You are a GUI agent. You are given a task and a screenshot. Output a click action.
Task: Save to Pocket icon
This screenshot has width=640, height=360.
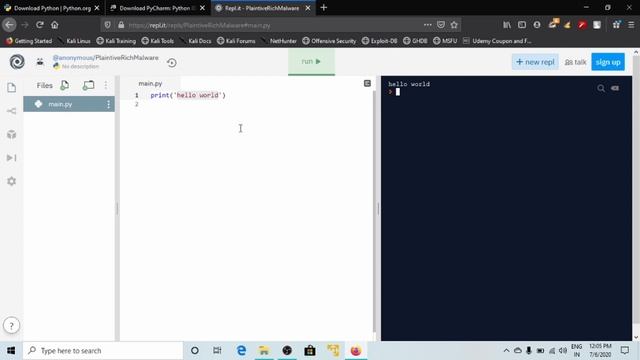441,25
